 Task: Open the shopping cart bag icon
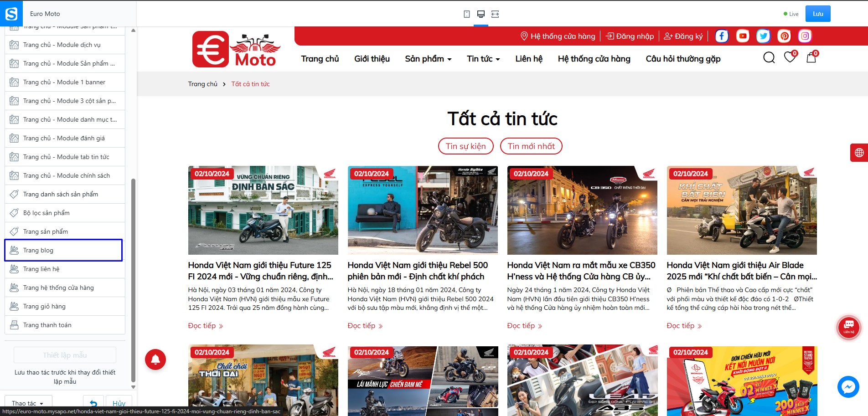click(x=811, y=57)
